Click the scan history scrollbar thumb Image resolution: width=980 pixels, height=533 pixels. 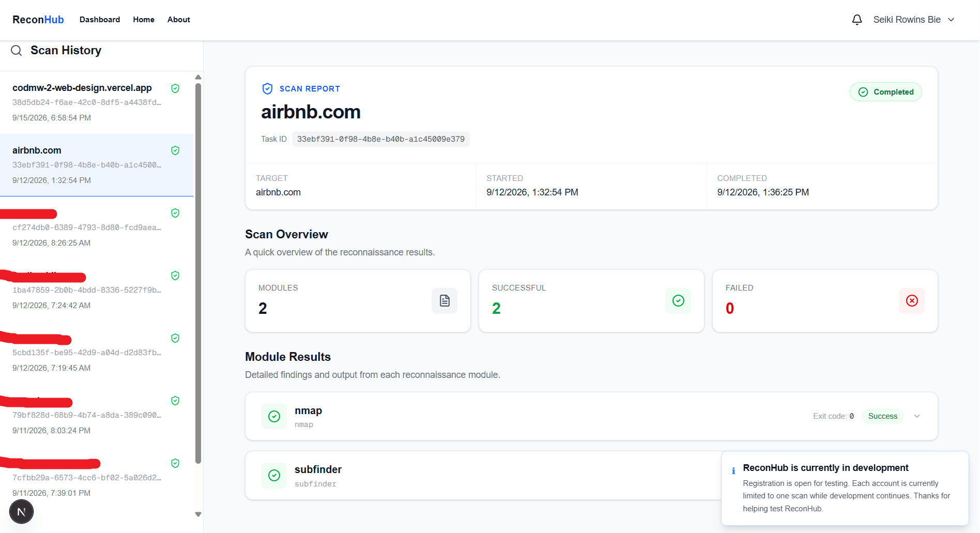[198, 273]
